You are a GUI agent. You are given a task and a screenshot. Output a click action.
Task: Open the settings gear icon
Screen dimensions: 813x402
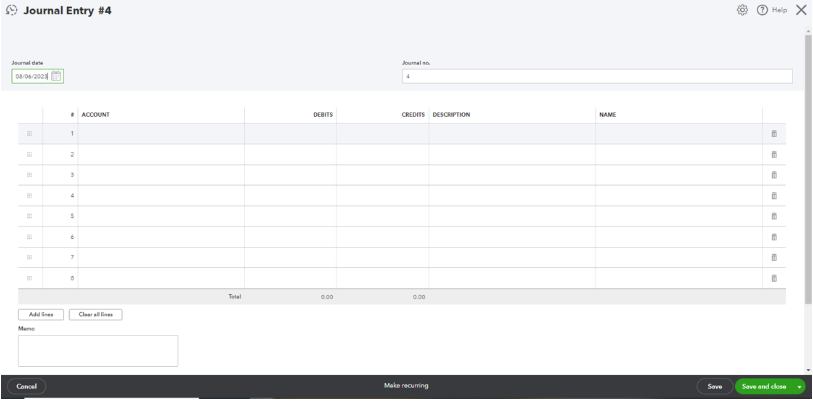point(742,10)
